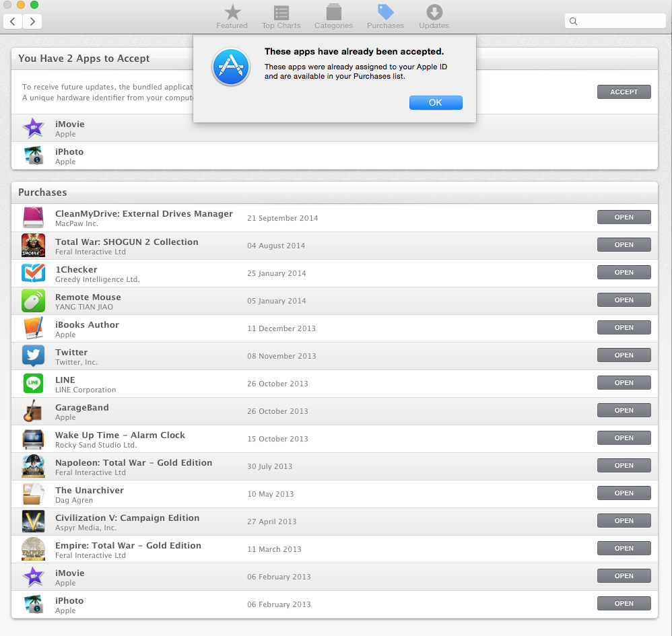Select the iBooks Author title

click(x=87, y=324)
